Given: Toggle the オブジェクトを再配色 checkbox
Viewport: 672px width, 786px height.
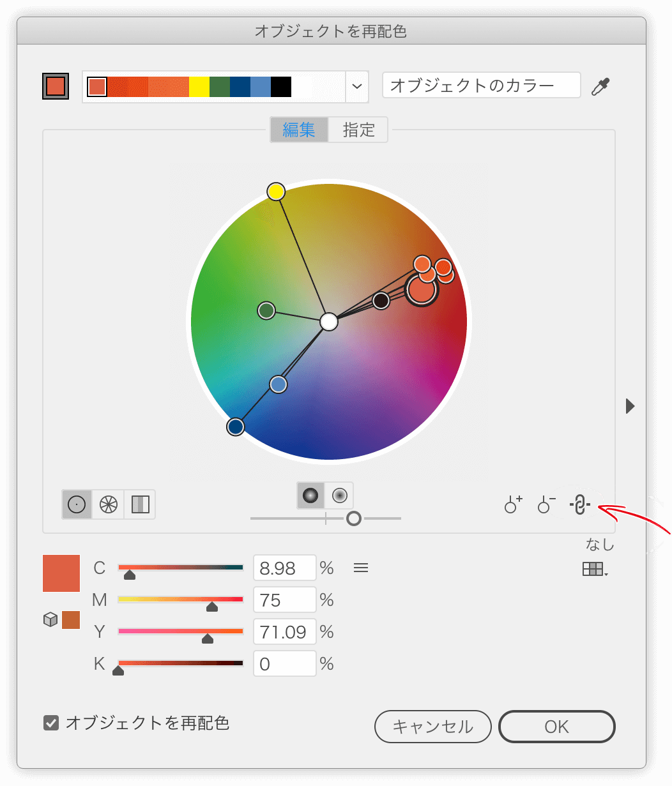Looking at the screenshot, I should 51,723.
